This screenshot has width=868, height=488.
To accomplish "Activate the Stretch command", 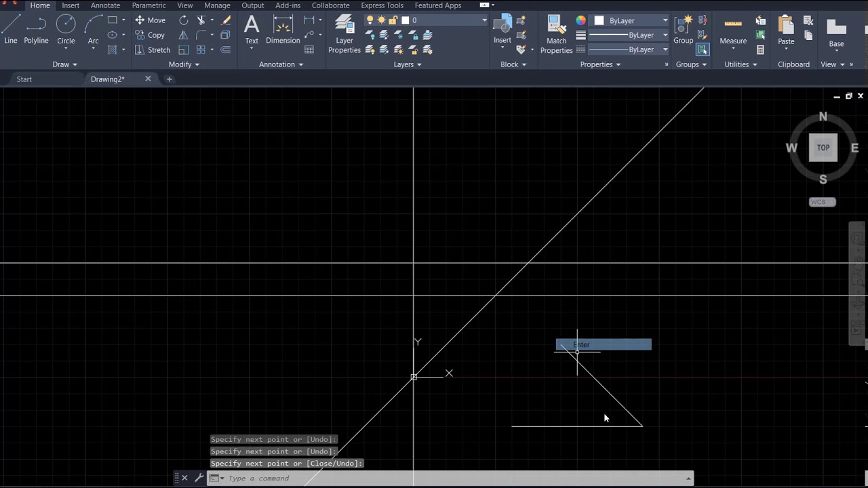I will tap(153, 49).
